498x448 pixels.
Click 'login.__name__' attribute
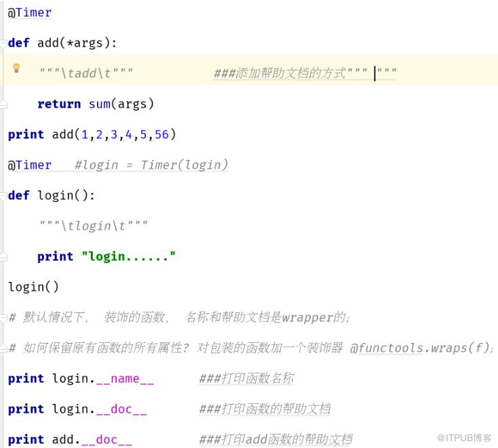(103, 378)
